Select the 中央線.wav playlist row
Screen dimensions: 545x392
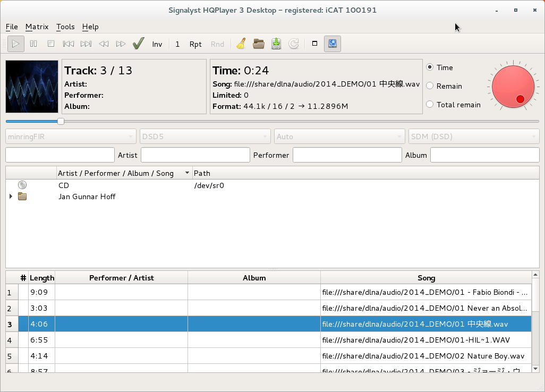point(268,324)
